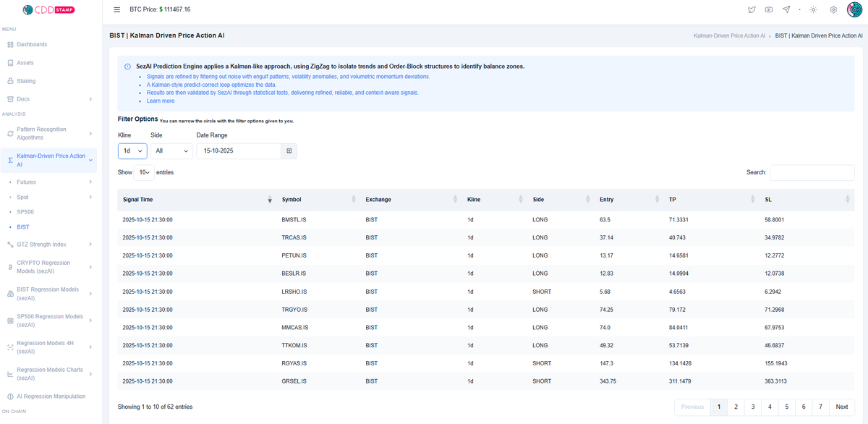Open the settings gear icon
The image size is (868, 424).
click(833, 9)
